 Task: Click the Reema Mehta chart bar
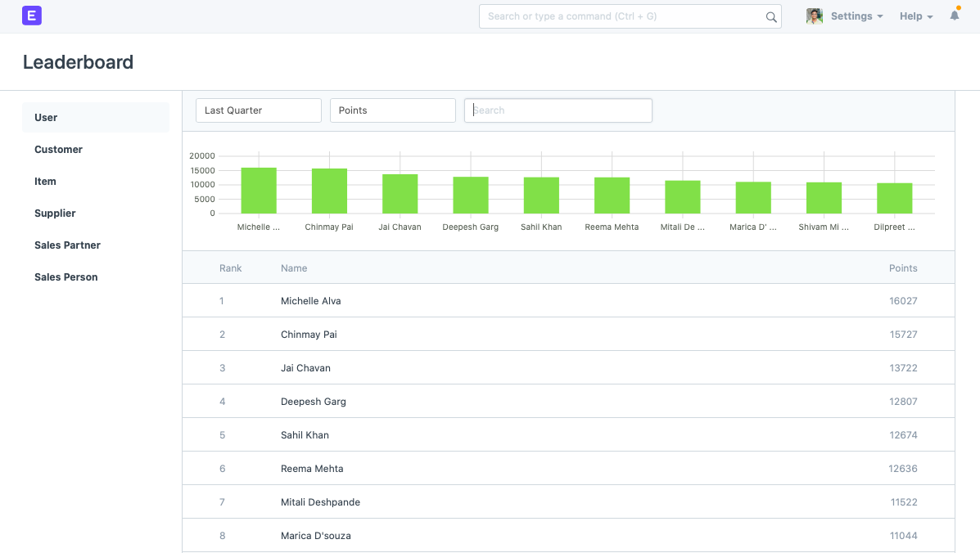pyautogui.click(x=612, y=196)
